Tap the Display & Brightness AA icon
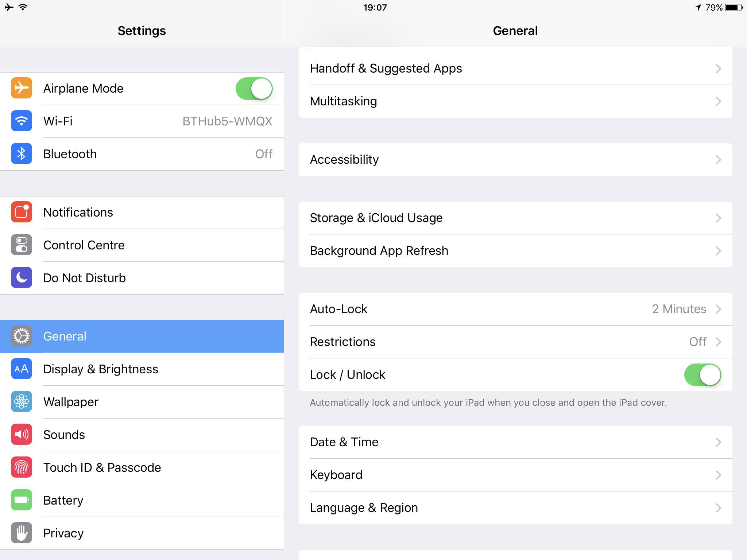Image resolution: width=747 pixels, height=560 pixels. pyautogui.click(x=22, y=369)
